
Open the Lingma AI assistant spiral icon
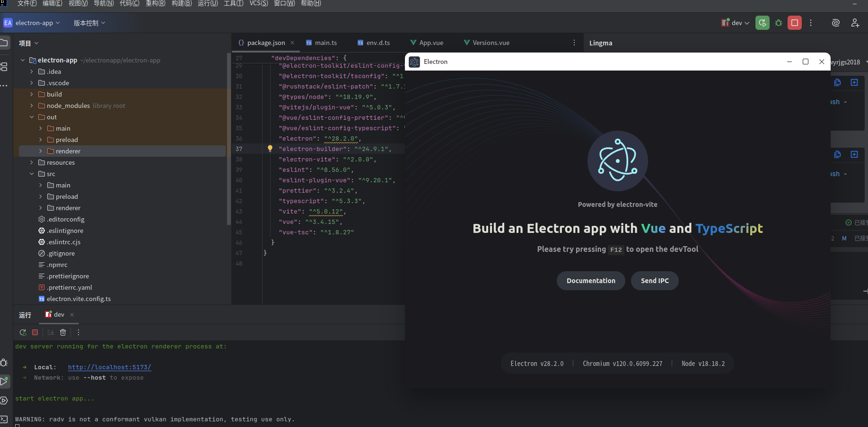pos(836,23)
